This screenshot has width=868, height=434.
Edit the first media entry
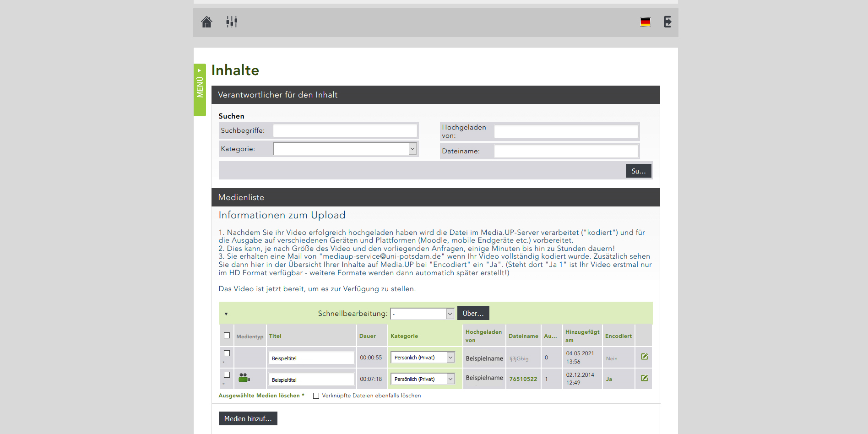[x=644, y=357]
